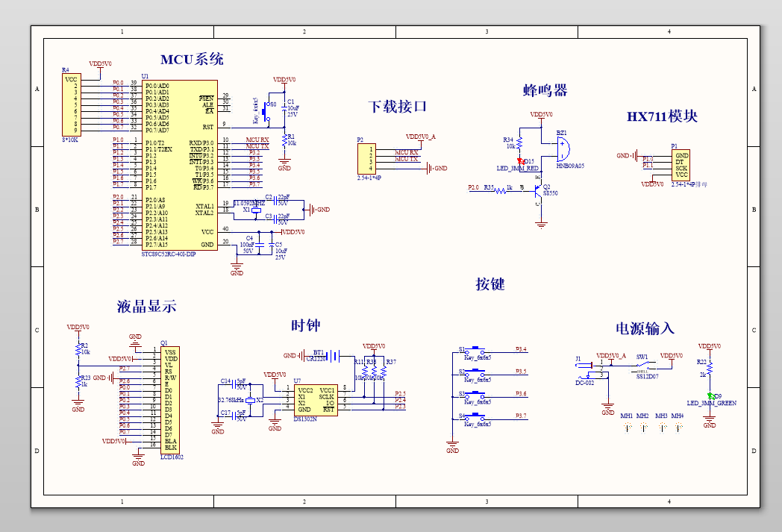Screen dimensions: 782x532
Task: Click the 'DC-002' jack part label
Action: coord(584,384)
